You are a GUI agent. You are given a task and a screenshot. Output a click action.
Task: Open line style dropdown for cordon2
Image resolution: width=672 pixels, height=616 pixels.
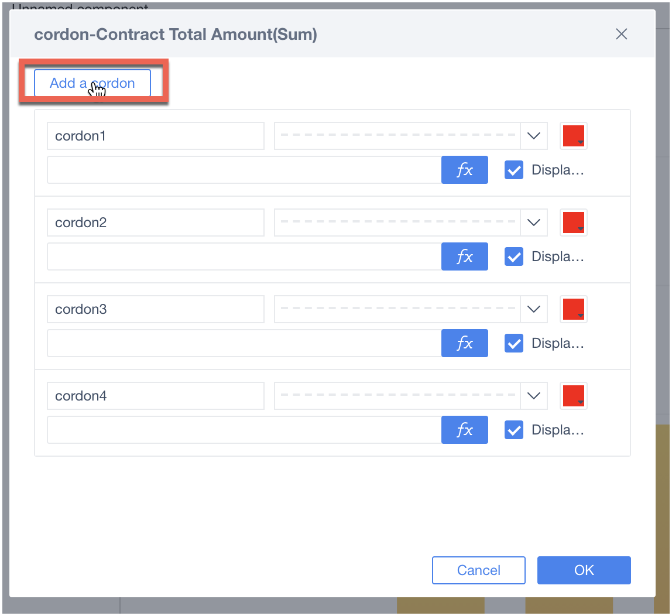533,223
